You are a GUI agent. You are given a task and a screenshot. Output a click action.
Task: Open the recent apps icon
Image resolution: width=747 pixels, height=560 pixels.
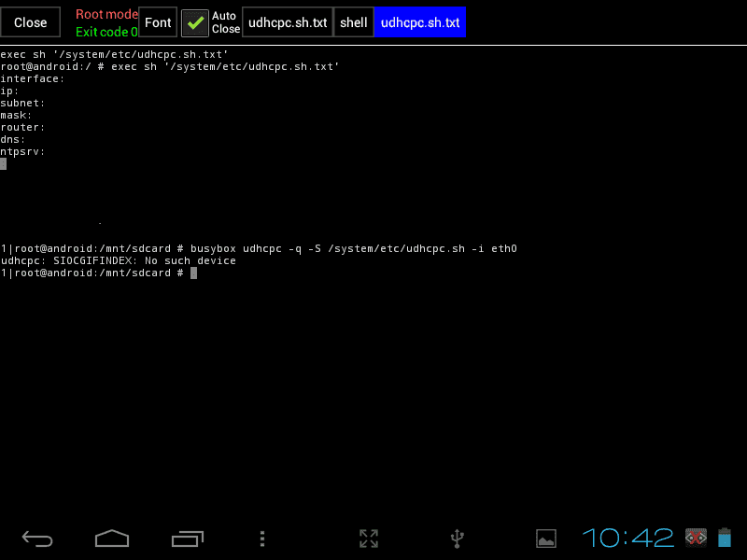188,539
